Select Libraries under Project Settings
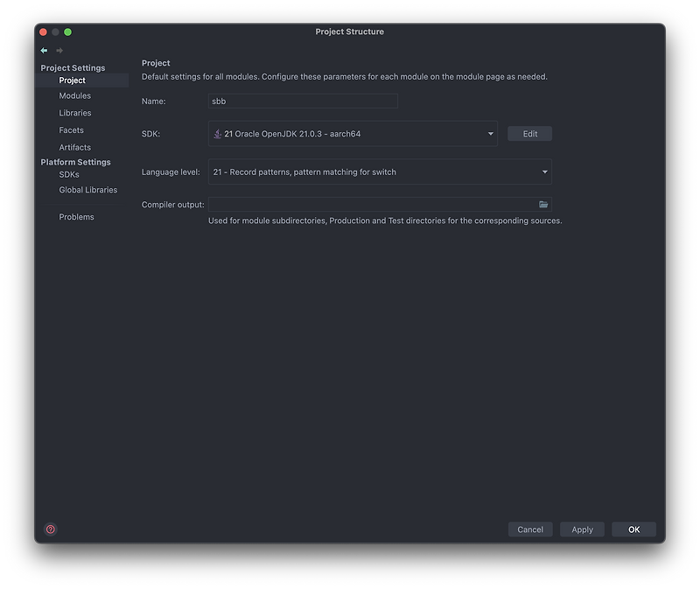The width and height of the screenshot is (700, 589). click(74, 112)
